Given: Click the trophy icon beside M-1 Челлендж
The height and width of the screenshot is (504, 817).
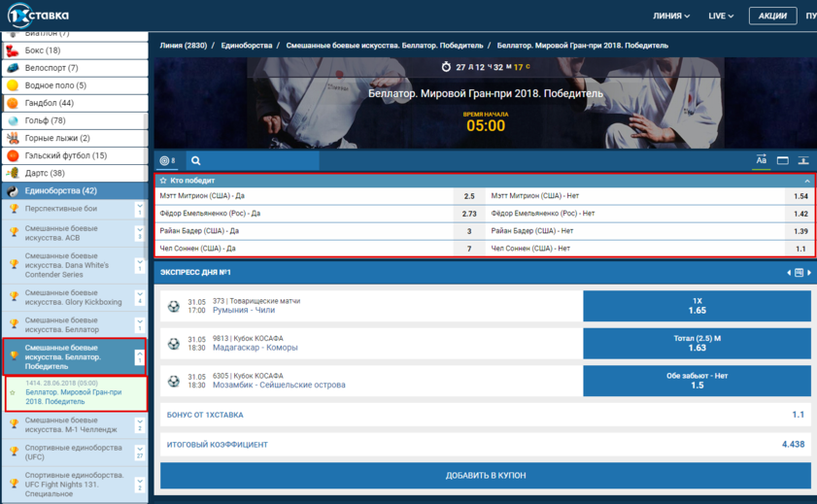Looking at the screenshot, I should pyautogui.click(x=14, y=423).
